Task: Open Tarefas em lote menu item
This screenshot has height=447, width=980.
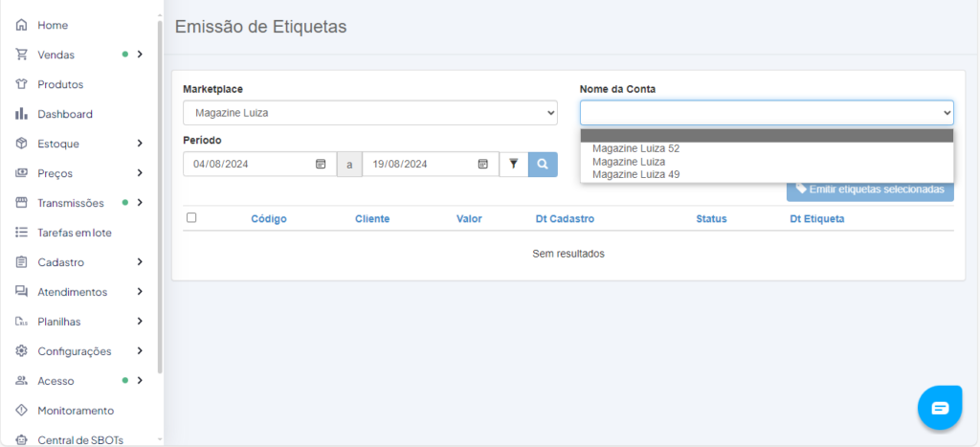Action: coord(75,233)
